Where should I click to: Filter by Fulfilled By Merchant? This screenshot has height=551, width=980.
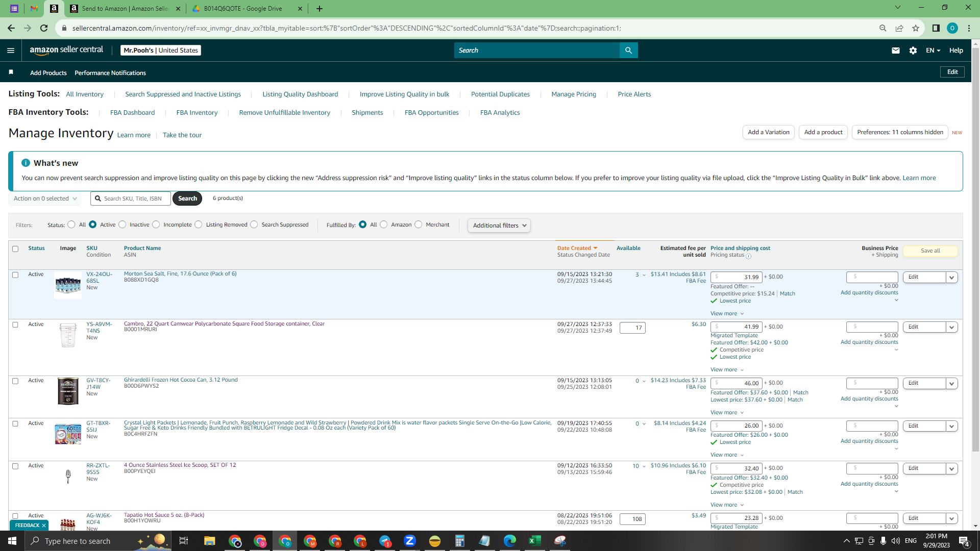click(419, 224)
